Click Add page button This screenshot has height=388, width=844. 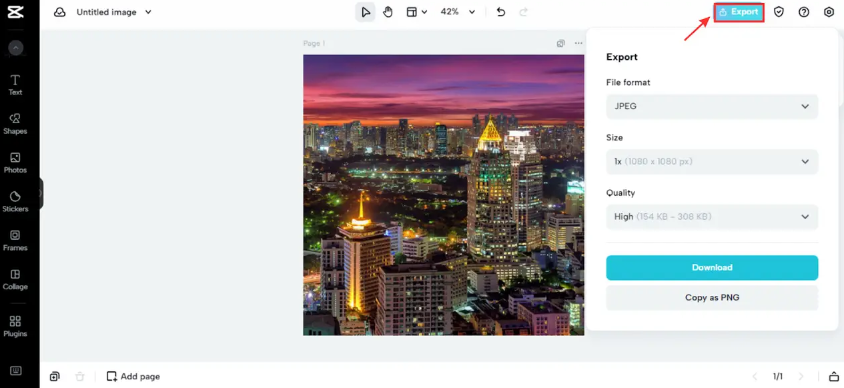133,376
